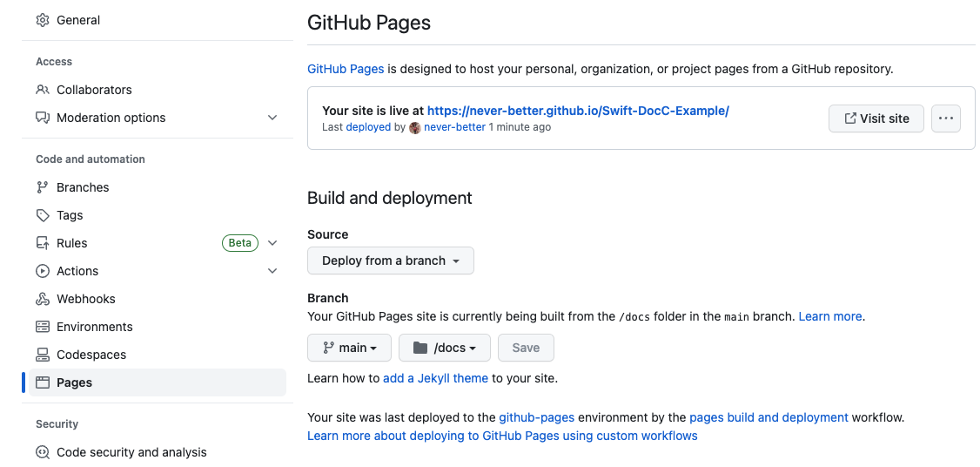This screenshot has width=980, height=467.
Task: Click Learn more about custom workflows link
Action: pyautogui.click(x=502, y=436)
